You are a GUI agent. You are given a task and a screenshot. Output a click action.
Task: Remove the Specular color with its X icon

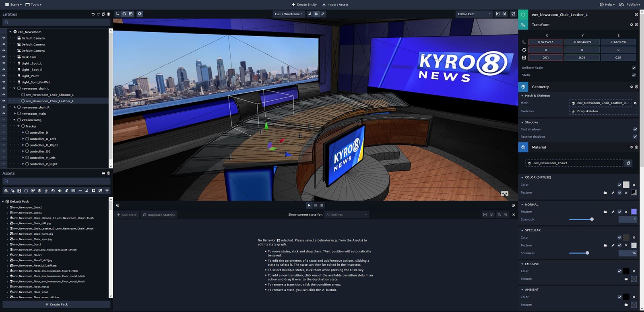click(x=634, y=238)
